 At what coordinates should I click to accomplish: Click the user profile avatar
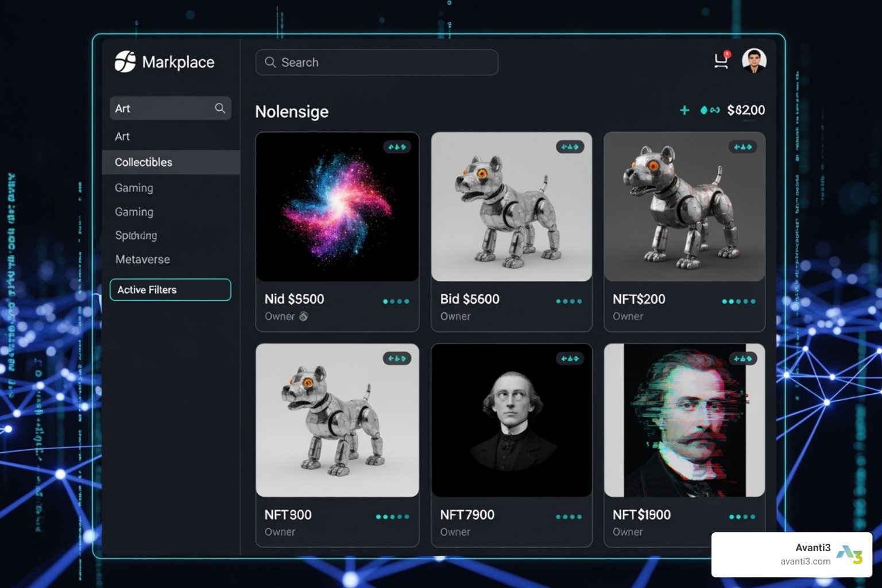(x=754, y=60)
